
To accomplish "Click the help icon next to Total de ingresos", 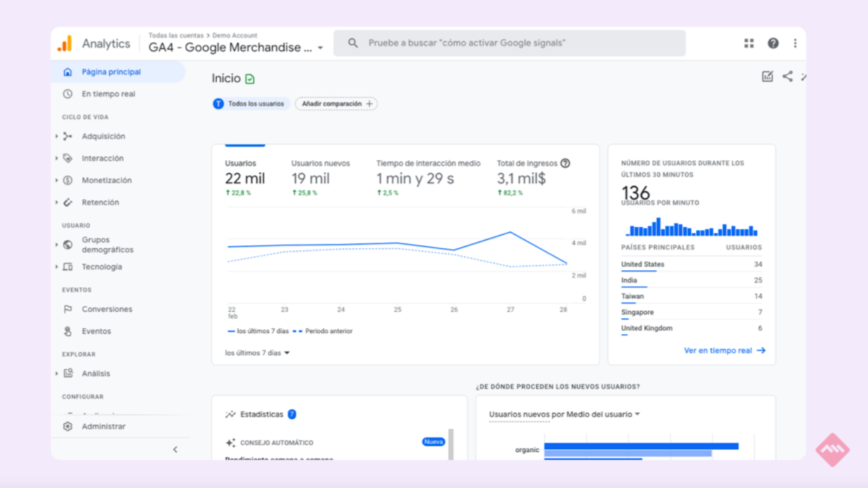I will pos(565,163).
